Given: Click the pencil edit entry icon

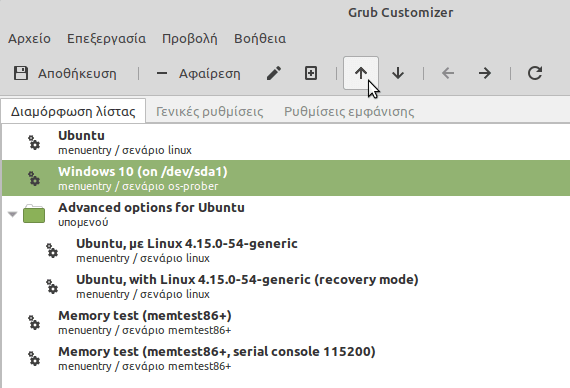Looking at the screenshot, I should pos(274,73).
